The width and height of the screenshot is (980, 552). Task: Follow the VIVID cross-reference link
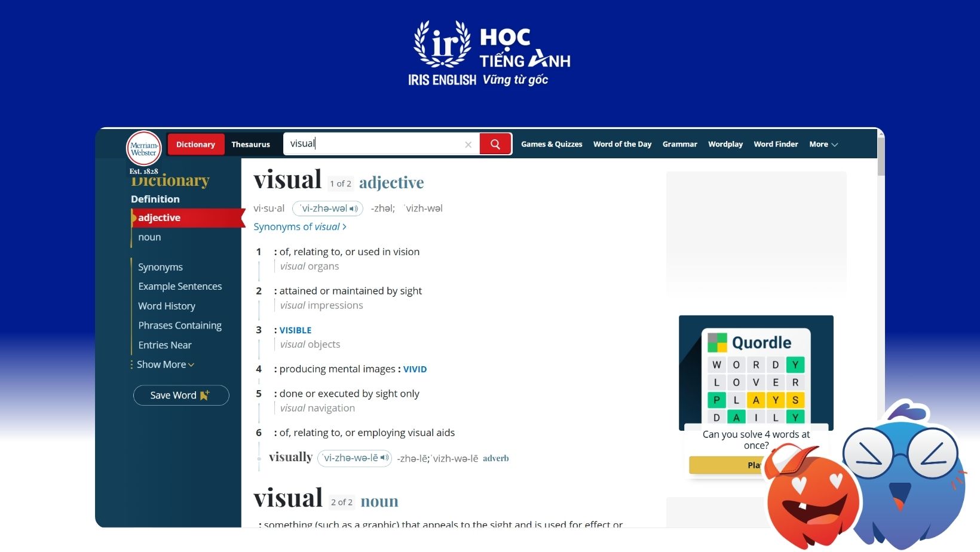coord(415,370)
